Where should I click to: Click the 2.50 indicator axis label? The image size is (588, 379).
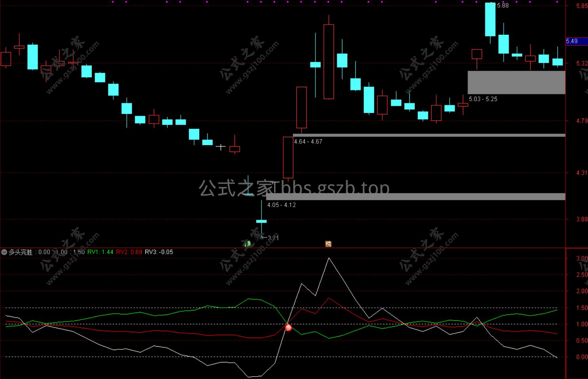582,275
